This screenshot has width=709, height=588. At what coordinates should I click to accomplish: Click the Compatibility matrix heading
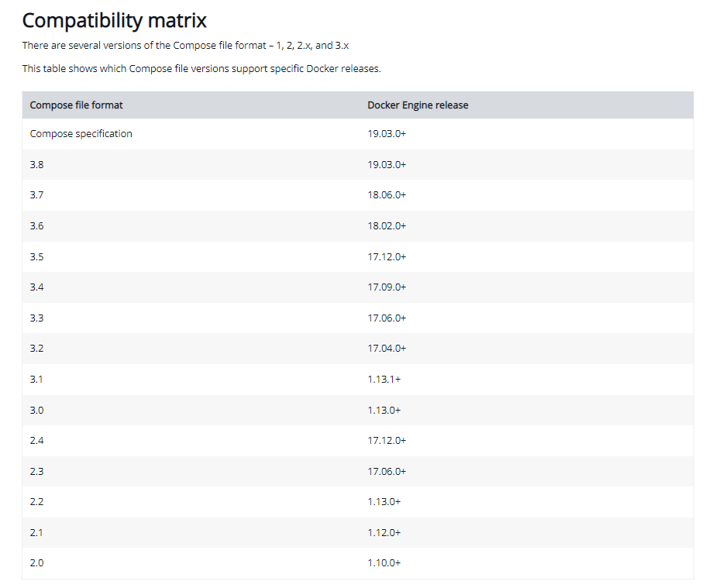pos(115,20)
